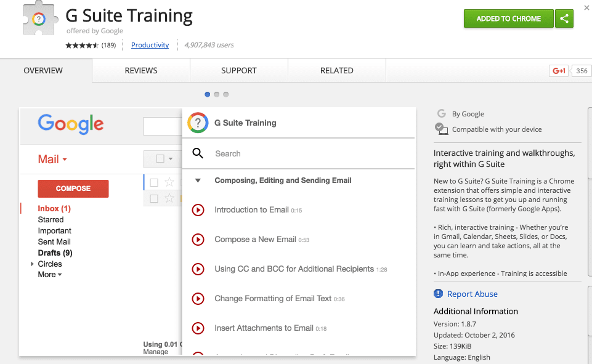Expand the More labels dropdown

(49, 275)
